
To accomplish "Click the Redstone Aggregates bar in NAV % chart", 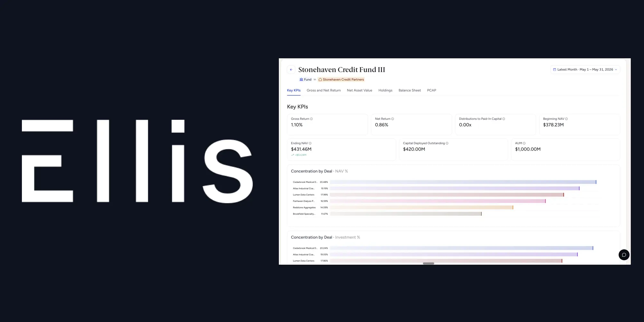I will pyautogui.click(x=421, y=207).
